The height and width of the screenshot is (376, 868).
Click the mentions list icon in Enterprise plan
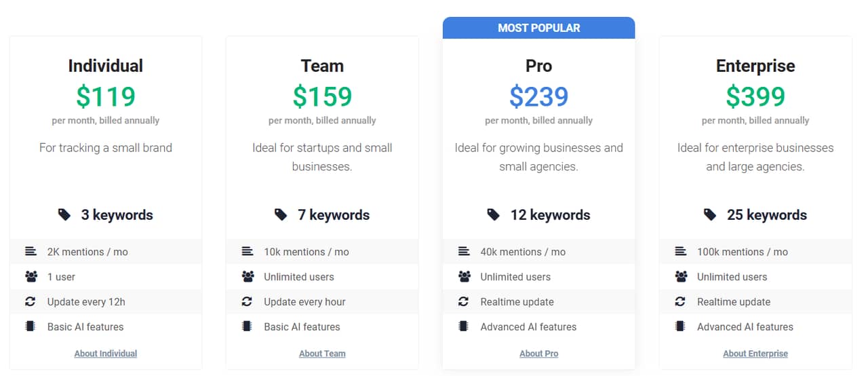(x=680, y=252)
